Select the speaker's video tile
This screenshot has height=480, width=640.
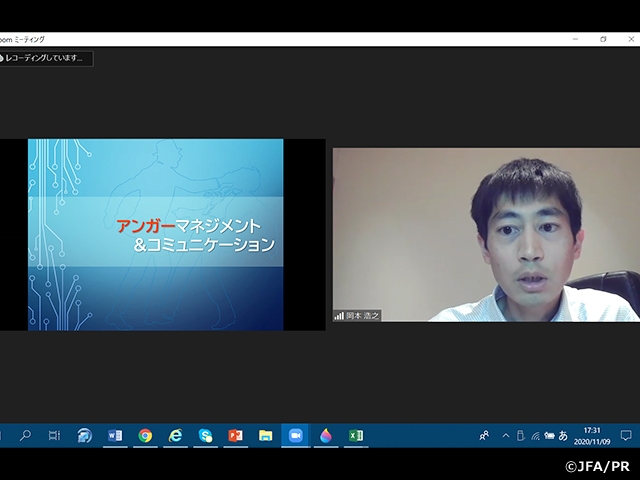pyautogui.click(x=486, y=234)
